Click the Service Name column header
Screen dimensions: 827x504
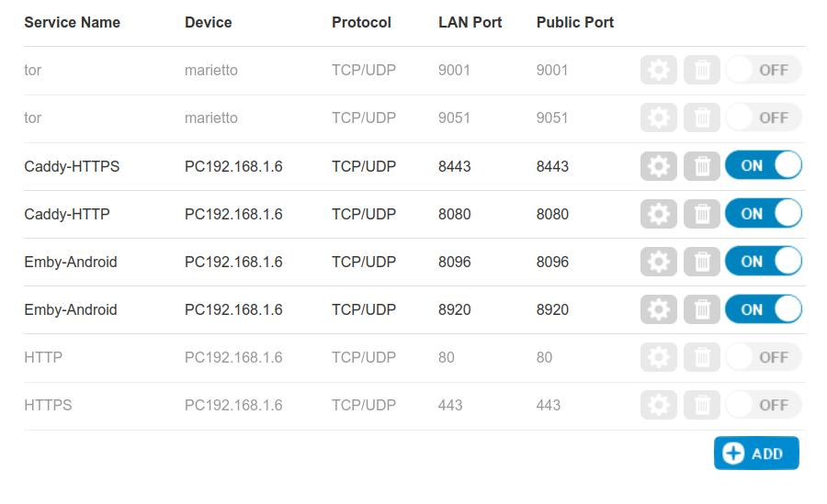click(x=73, y=22)
